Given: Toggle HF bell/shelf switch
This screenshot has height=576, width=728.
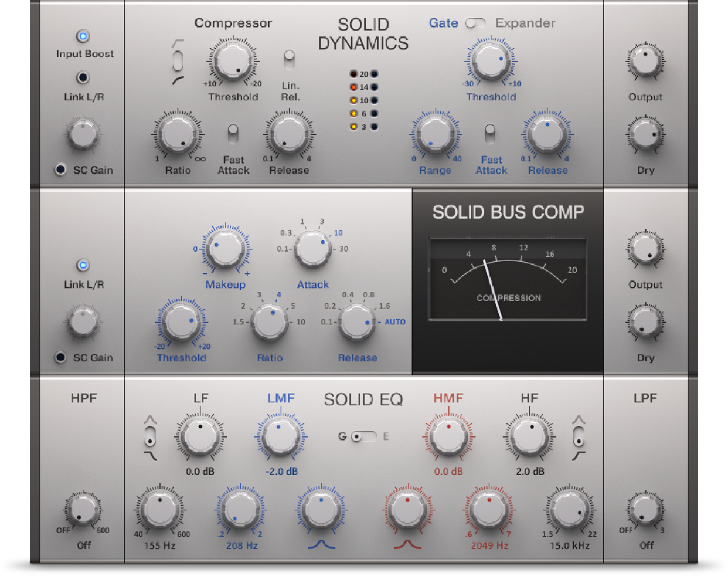Looking at the screenshot, I should tap(579, 438).
